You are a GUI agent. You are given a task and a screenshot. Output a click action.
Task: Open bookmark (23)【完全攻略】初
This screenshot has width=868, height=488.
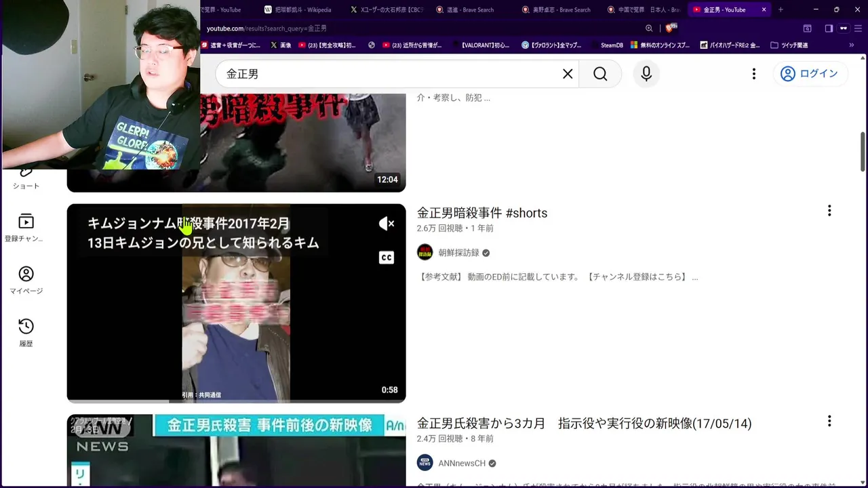(x=327, y=45)
